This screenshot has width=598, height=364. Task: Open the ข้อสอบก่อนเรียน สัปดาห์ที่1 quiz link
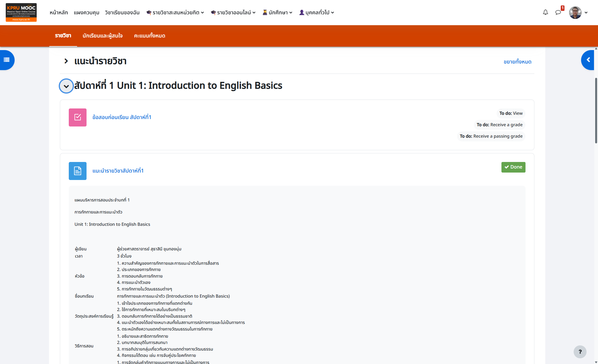122,117
